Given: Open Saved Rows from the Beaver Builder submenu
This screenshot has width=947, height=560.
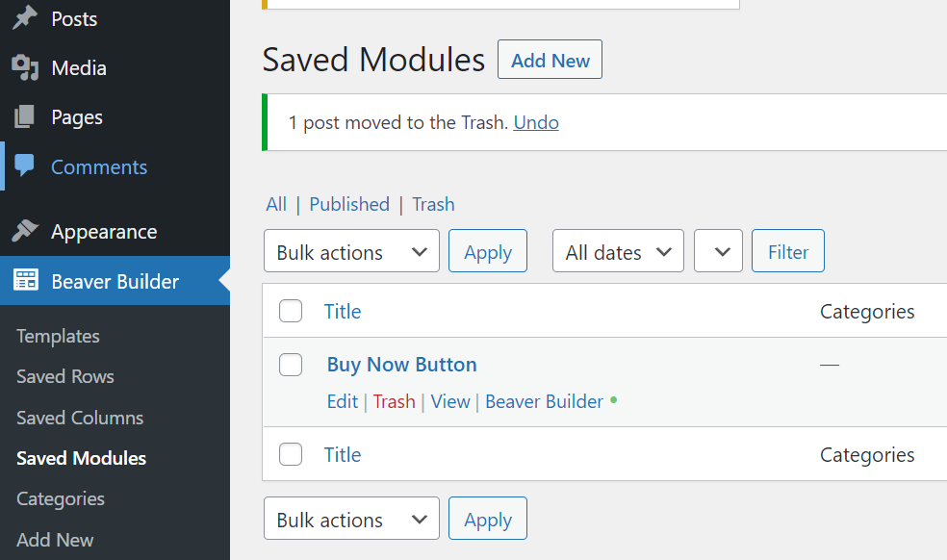Looking at the screenshot, I should pyautogui.click(x=64, y=376).
